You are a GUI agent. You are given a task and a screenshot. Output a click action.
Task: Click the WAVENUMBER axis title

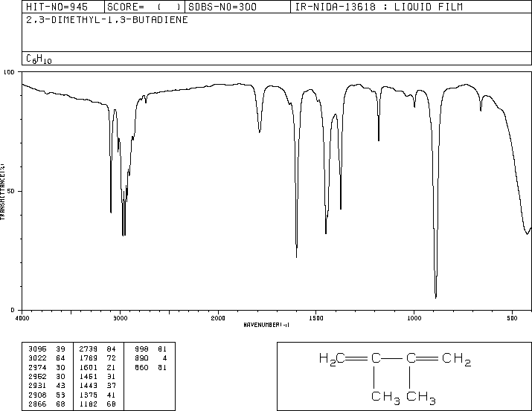[266, 325]
